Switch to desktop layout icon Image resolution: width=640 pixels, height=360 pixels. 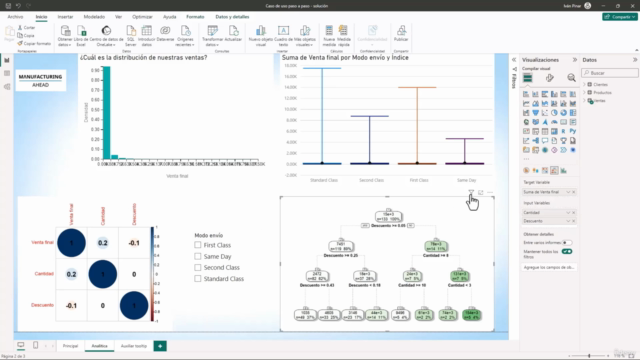pyautogui.click(x=20, y=345)
